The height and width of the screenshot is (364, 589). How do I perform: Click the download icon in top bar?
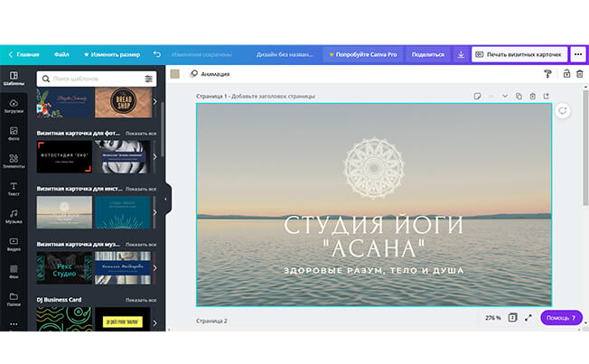coord(461,54)
